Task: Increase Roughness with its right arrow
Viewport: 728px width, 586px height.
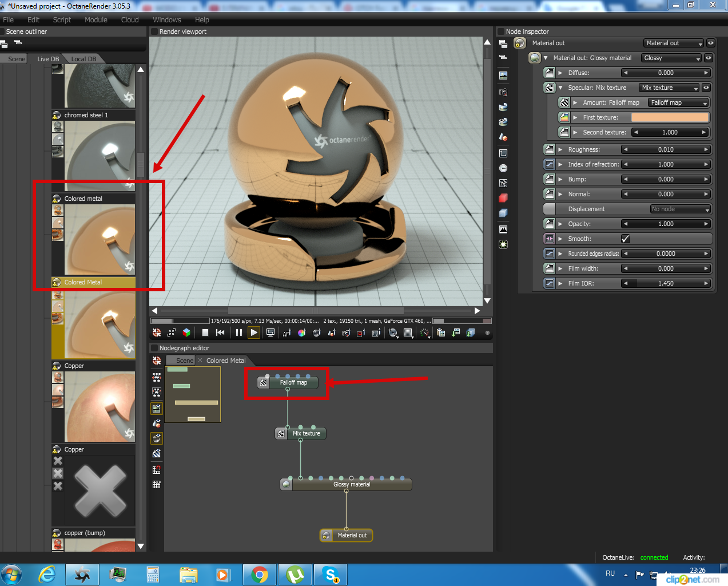Action: pyautogui.click(x=706, y=149)
